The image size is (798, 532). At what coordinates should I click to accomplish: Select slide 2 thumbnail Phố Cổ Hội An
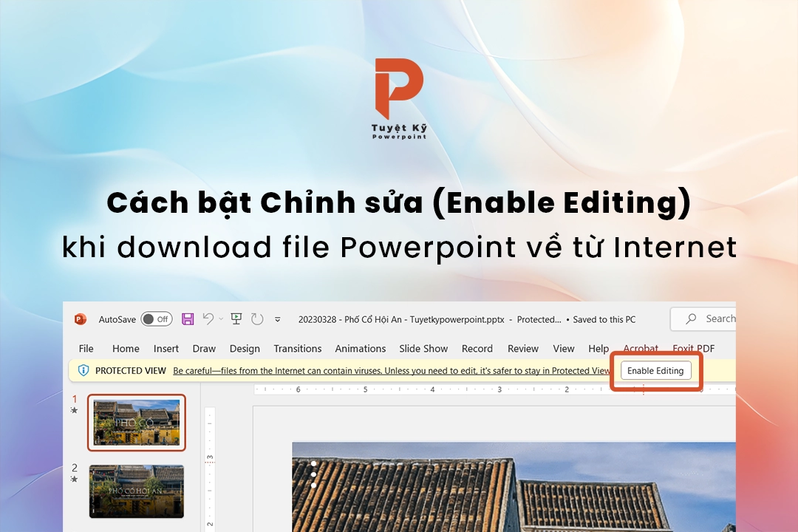coord(137,491)
